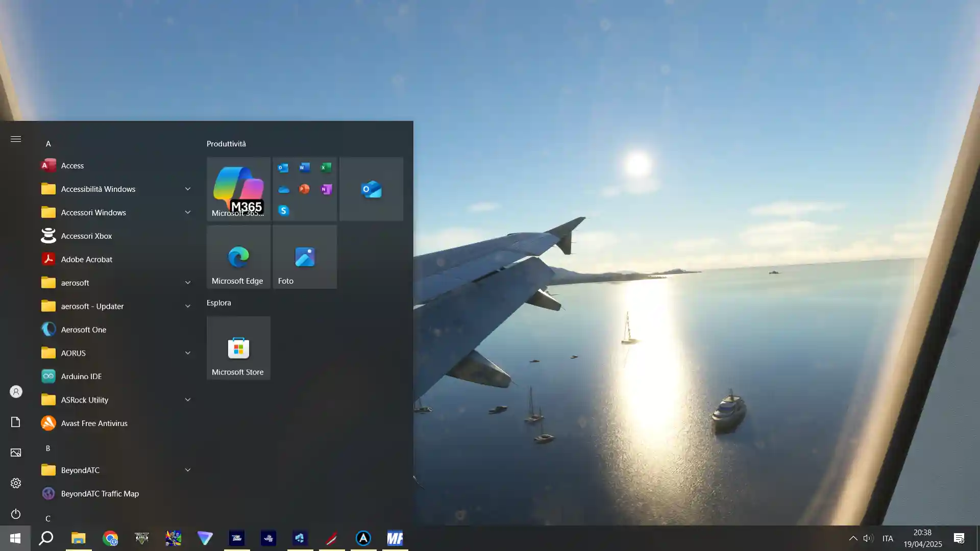Switch the ITA input language indicator

point(888,538)
